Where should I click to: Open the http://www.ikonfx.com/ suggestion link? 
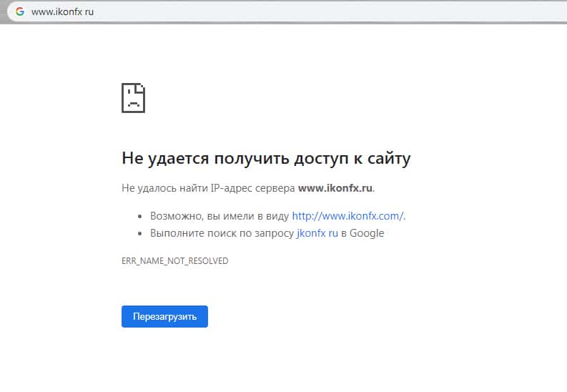347,216
